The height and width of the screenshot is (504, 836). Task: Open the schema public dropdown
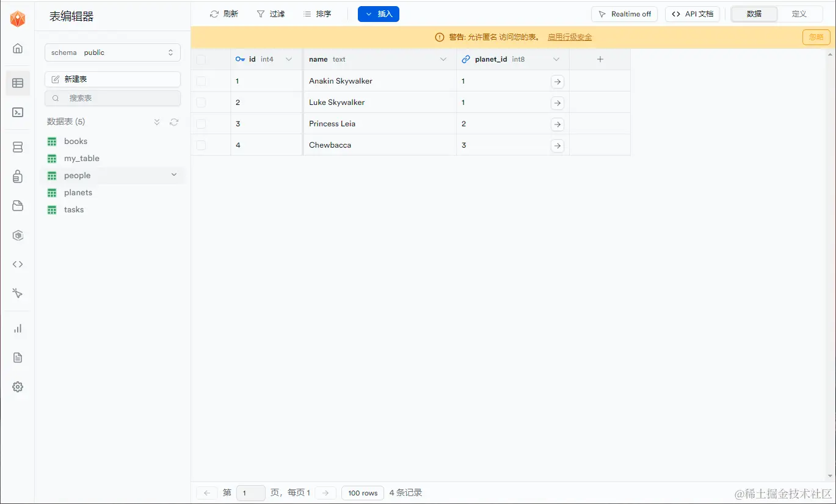[113, 52]
